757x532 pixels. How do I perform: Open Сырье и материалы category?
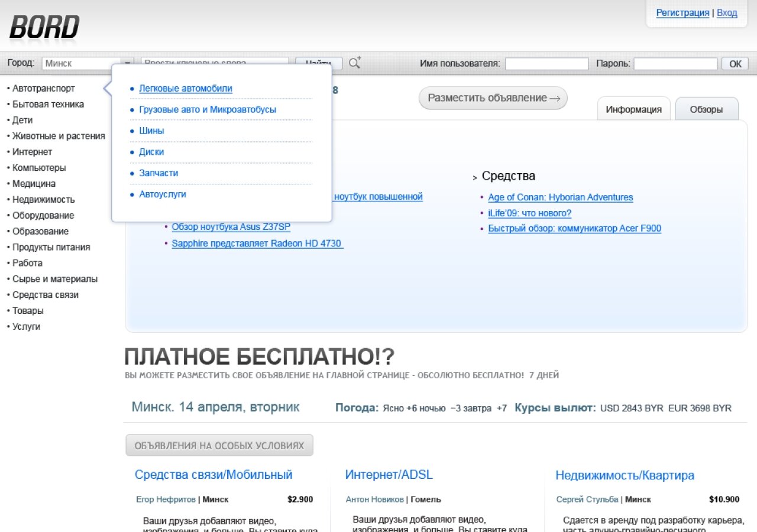[55, 280]
